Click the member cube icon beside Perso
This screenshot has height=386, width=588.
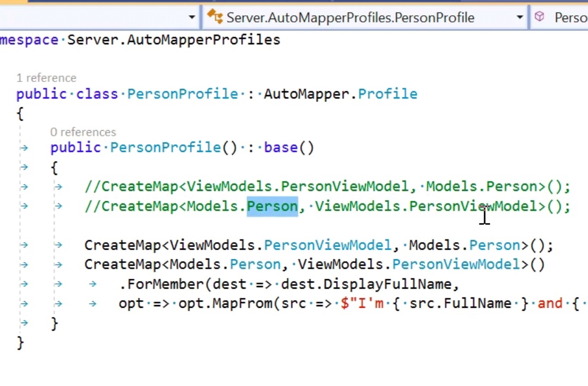pos(539,16)
